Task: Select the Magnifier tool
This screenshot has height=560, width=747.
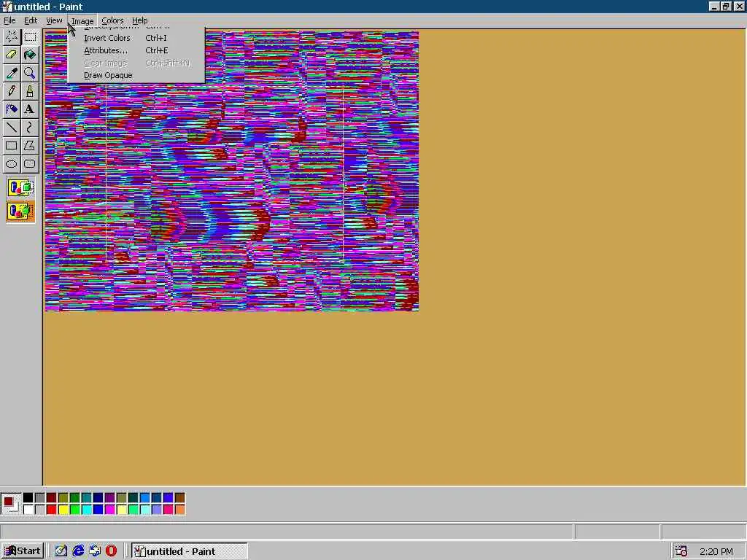Action: point(29,73)
